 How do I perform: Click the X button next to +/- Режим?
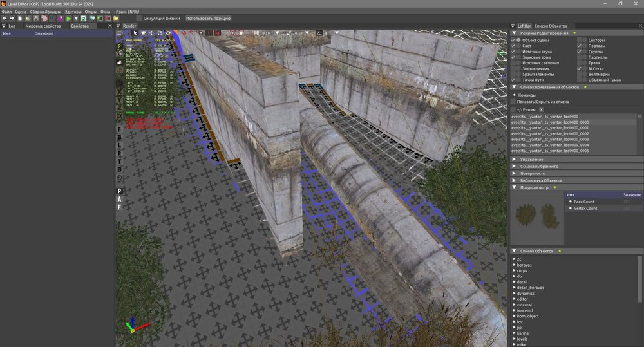542,109
